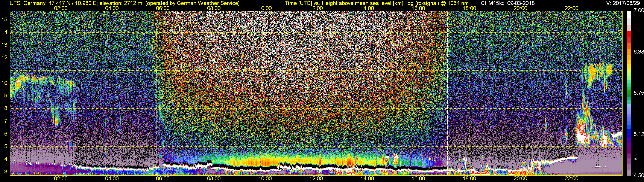Click the instrument date 'CHM15kx: 09-03-2018'

click(508, 3)
